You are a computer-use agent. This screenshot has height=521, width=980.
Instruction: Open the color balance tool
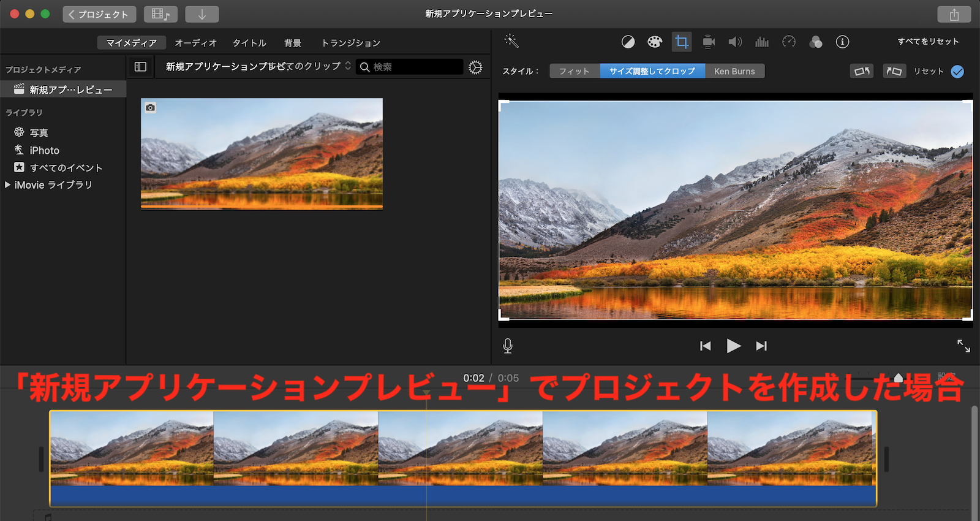(x=628, y=42)
